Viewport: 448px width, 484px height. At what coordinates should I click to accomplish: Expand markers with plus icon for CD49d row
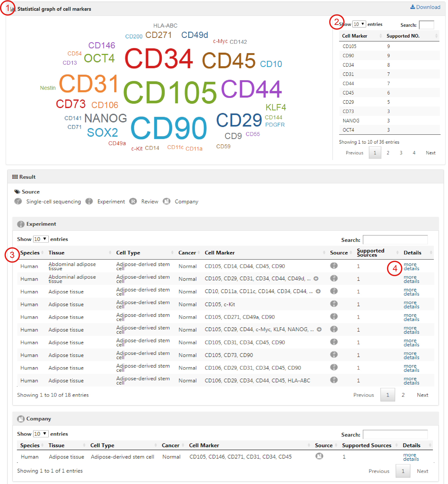tap(316, 279)
